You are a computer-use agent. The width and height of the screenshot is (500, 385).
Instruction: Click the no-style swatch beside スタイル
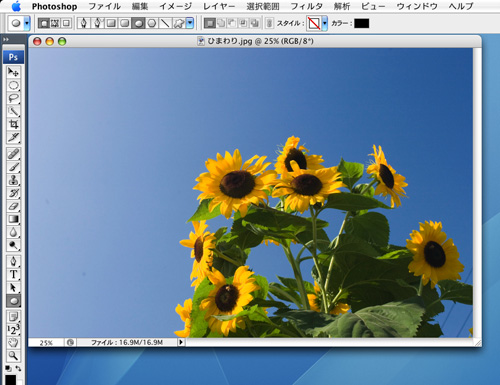point(314,23)
